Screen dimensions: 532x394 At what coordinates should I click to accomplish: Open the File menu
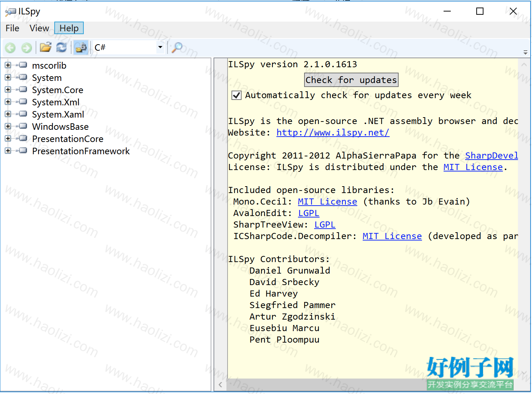click(x=13, y=28)
